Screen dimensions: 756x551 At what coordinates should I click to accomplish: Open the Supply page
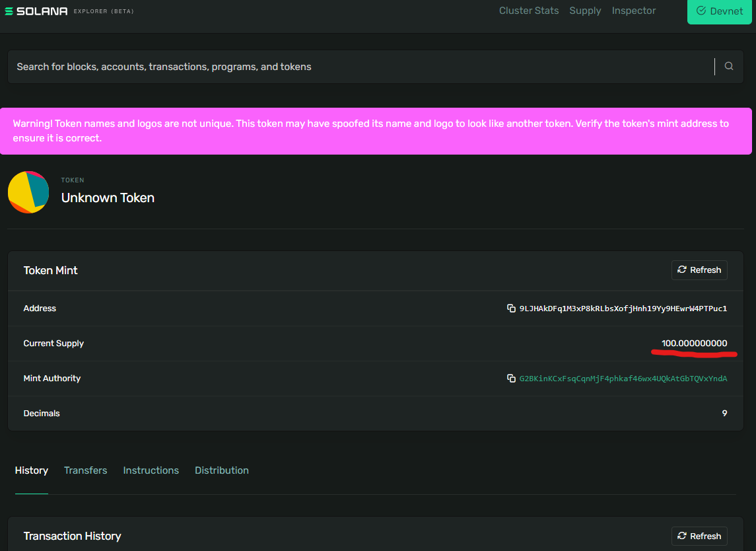click(x=585, y=11)
